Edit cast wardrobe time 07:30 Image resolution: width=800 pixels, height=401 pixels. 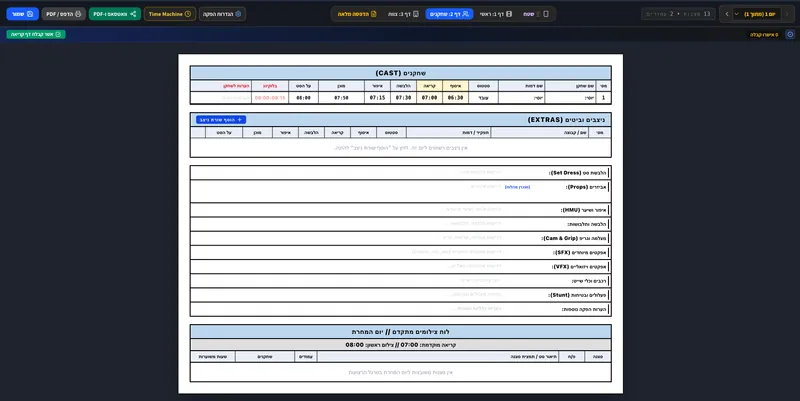(403, 97)
